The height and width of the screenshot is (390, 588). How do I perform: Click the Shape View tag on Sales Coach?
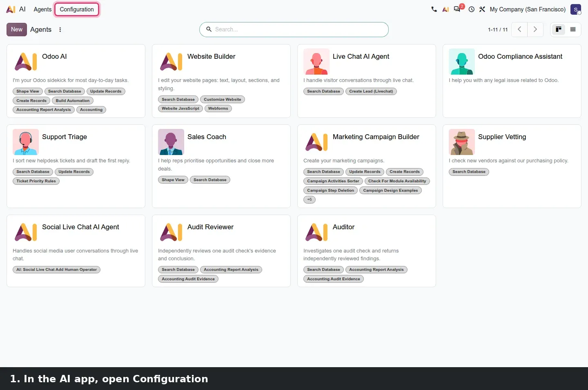point(173,180)
